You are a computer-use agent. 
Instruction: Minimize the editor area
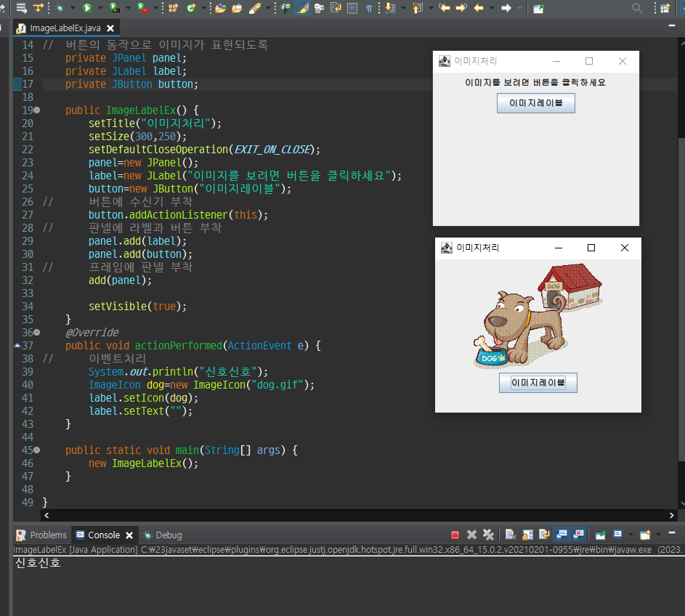coord(672,25)
